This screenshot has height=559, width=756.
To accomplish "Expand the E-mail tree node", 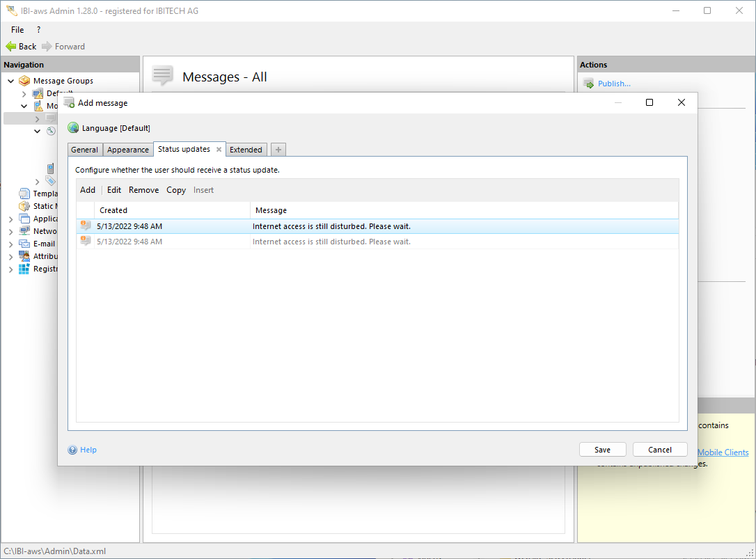I will coord(11,244).
